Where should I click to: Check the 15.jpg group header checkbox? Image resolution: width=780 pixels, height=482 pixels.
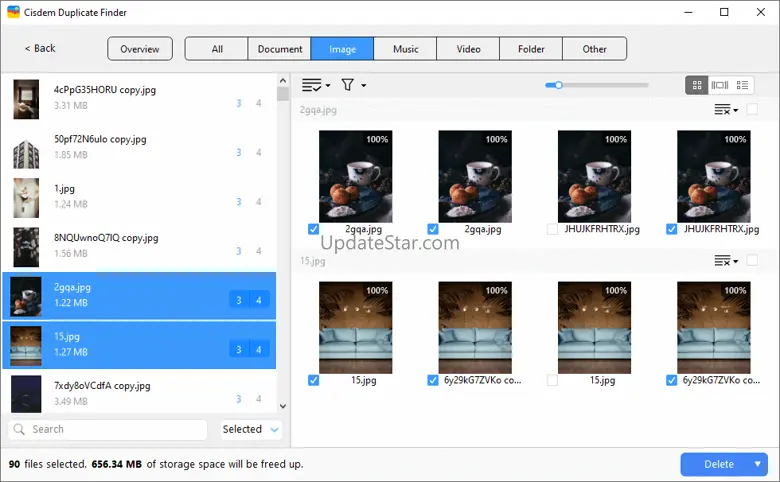752,260
